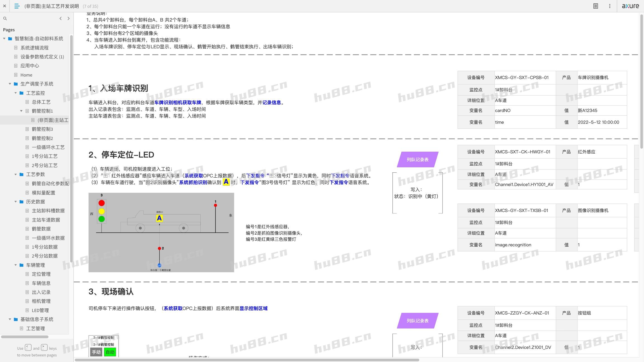644x362 pixels.
Task: Select the LED管理 page
Action: pyautogui.click(x=40, y=310)
